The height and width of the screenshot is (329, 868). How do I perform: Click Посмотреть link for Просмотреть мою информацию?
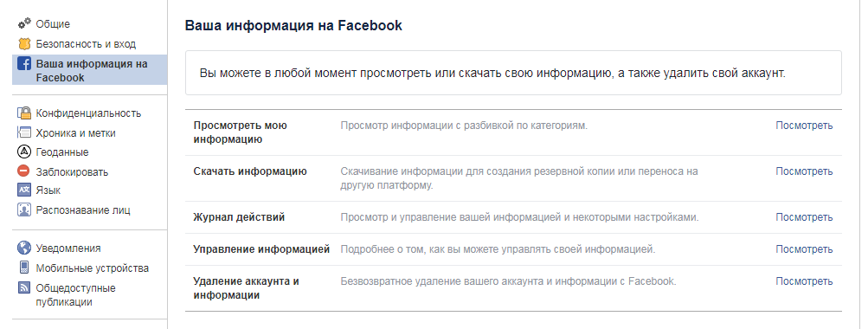(804, 126)
